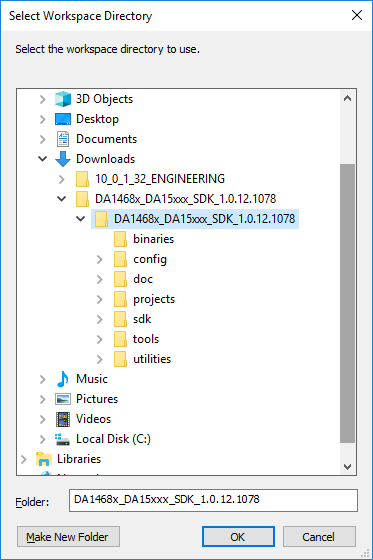
Task: Collapse the selected inner SDK folder
Action: point(81,219)
